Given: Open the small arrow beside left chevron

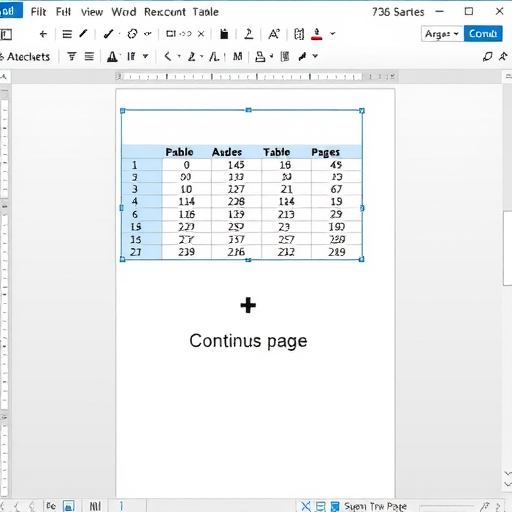Looking at the screenshot, I should pos(179,56).
